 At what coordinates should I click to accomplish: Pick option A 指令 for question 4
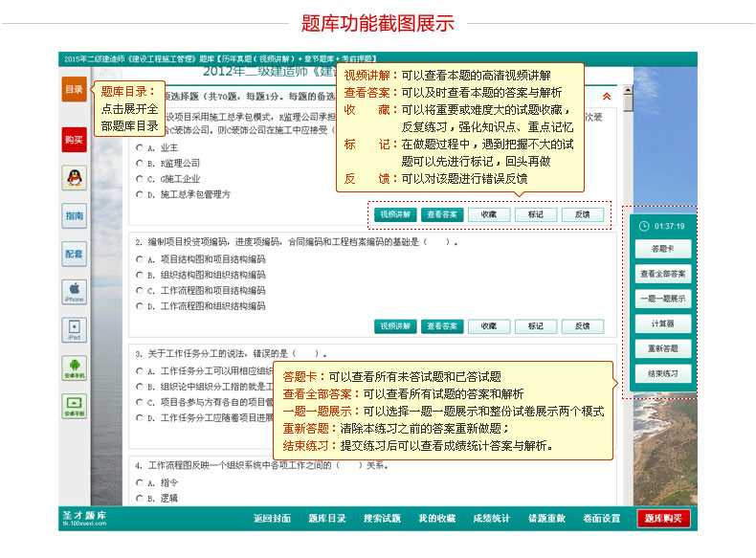[x=140, y=482]
